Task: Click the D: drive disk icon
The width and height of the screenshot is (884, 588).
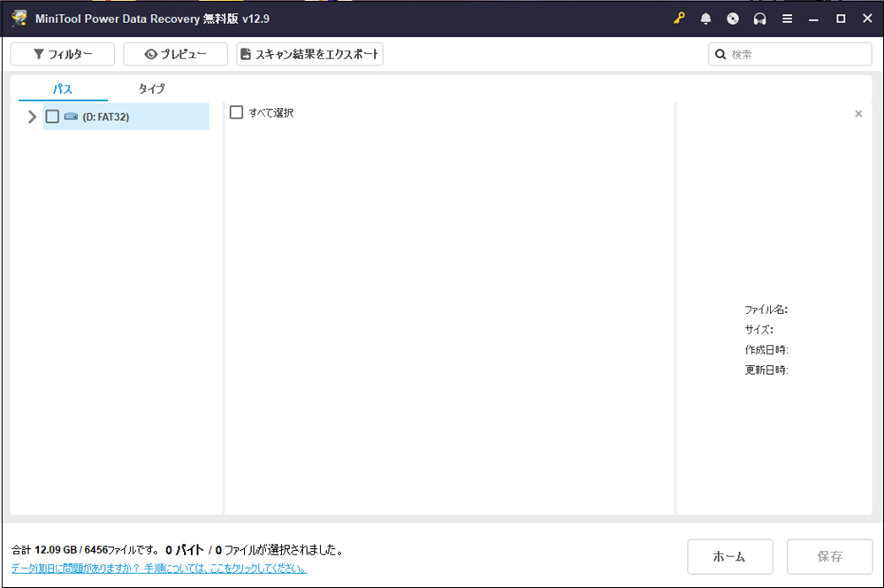Action: (x=71, y=116)
